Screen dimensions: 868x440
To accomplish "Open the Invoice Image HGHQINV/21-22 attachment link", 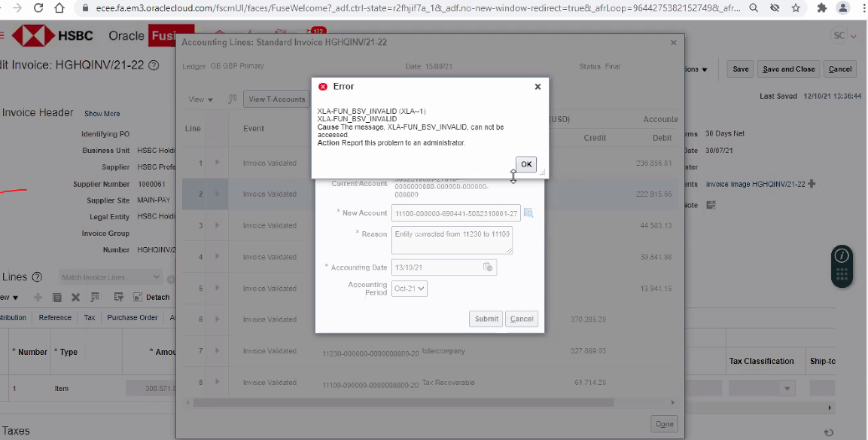I will [x=756, y=184].
